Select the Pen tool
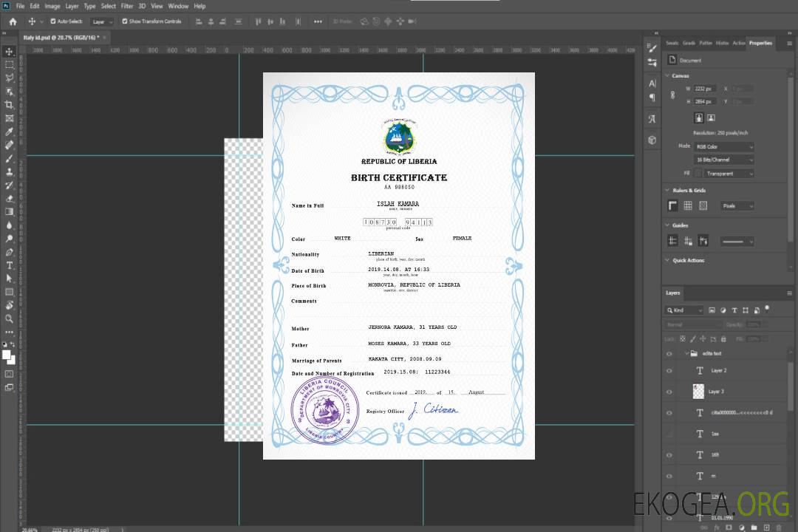The image size is (798, 532). 9,252
